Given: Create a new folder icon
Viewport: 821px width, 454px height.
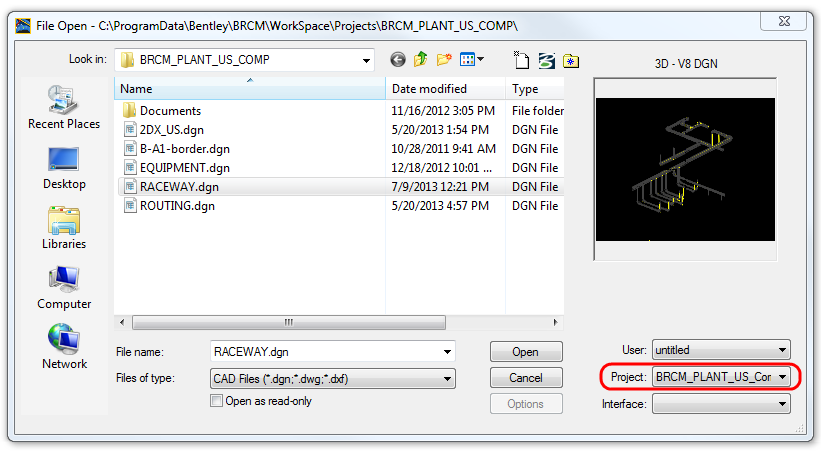Looking at the screenshot, I should [x=444, y=60].
